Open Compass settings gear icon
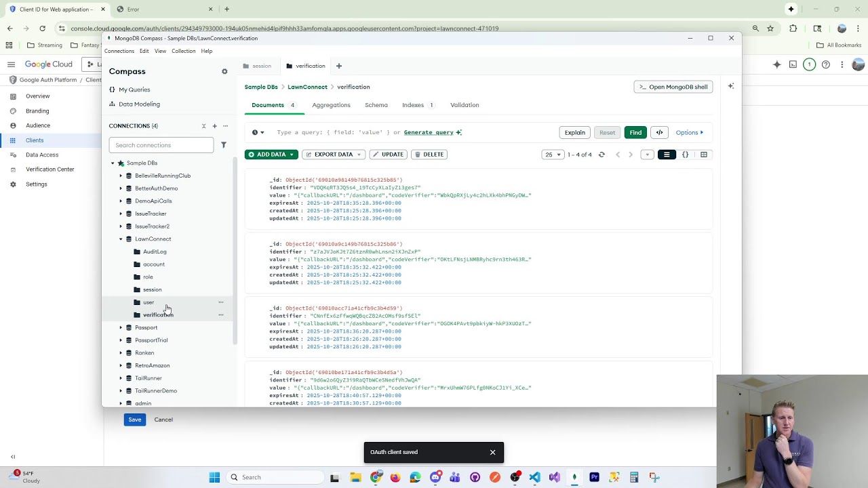The width and height of the screenshot is (868, 488). click(224, 71)
